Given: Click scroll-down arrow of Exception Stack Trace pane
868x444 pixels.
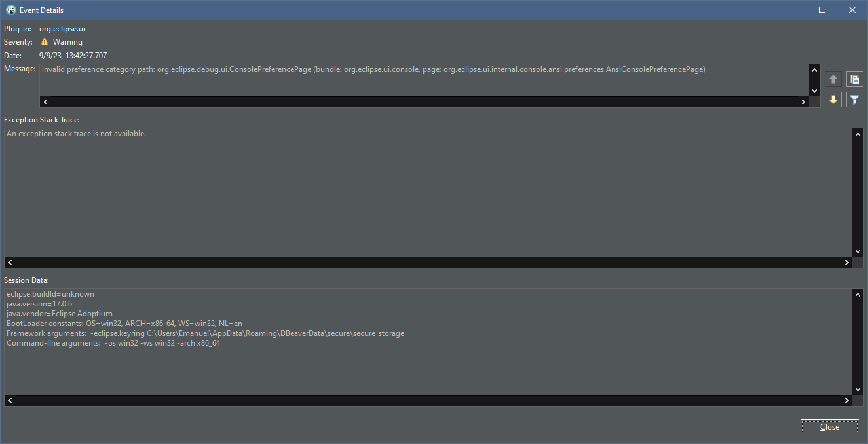Looking at the screenshot, I should [x=858, y=251].
